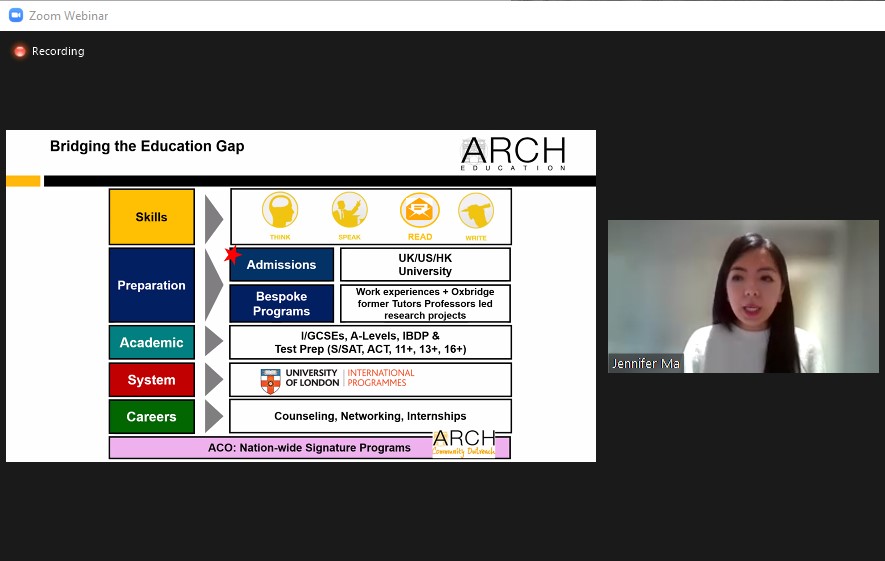Viewport: 885px width, 561px height.
Task: Click the gray arrow next to Preparation
Action: [x=214, y=285]
